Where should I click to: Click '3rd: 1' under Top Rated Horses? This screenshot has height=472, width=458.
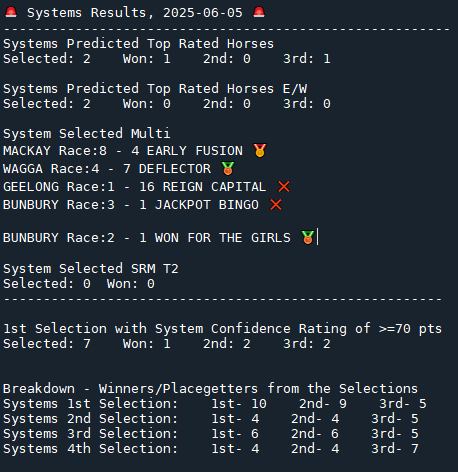point(307,59)
